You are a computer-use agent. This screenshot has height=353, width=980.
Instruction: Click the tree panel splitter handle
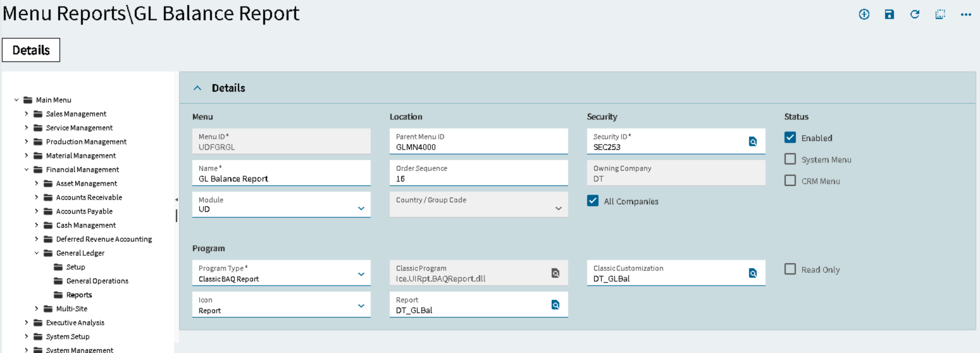point(177,215)
